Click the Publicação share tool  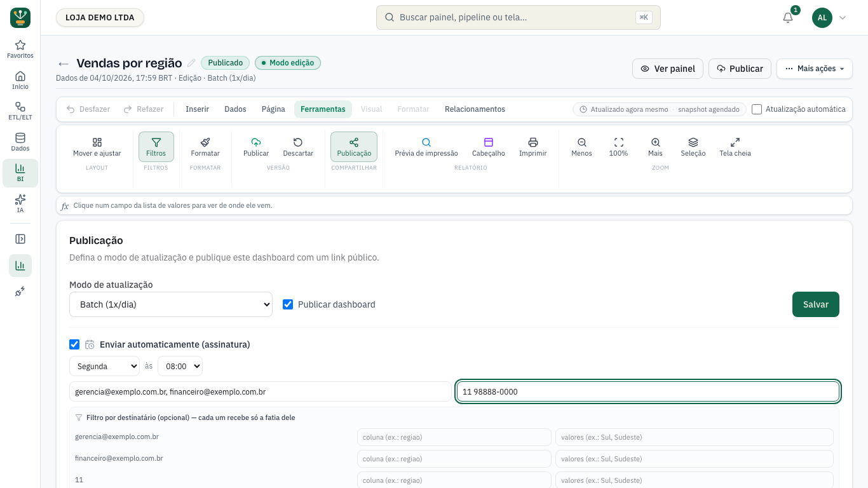pos(354,147)
